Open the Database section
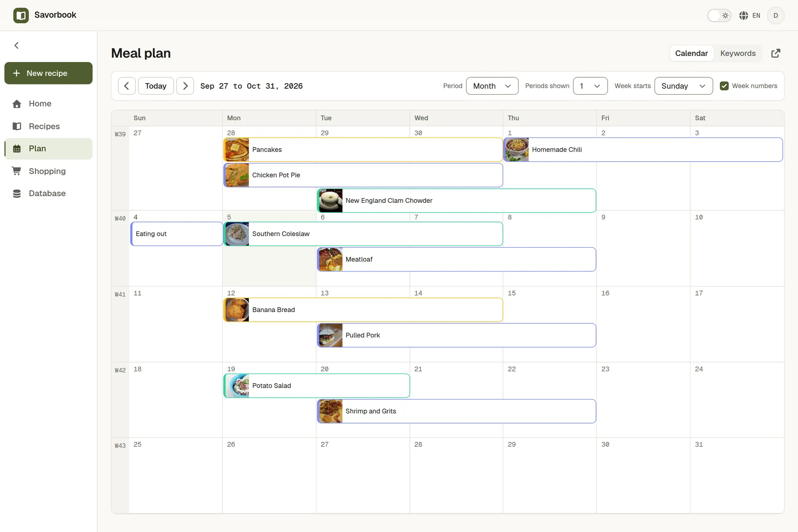The height and width of the screenshot is (532, 798). [x=49, y=193]
